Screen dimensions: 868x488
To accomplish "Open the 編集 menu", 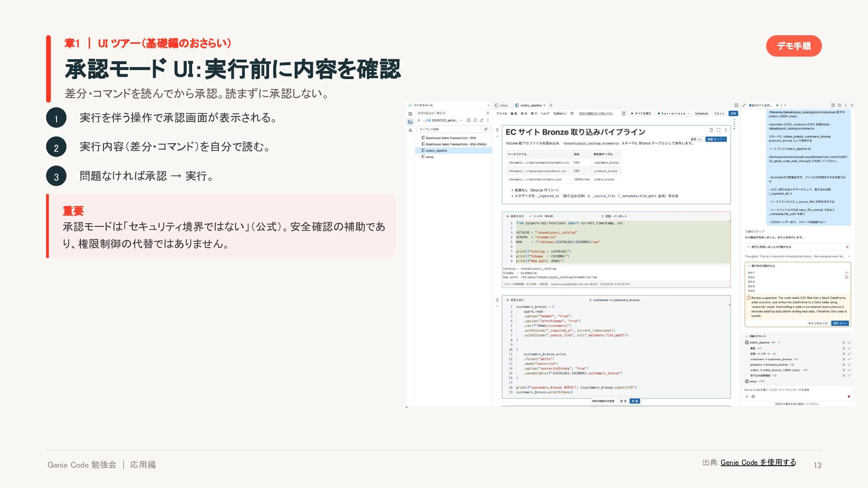I will pos(514,113).
